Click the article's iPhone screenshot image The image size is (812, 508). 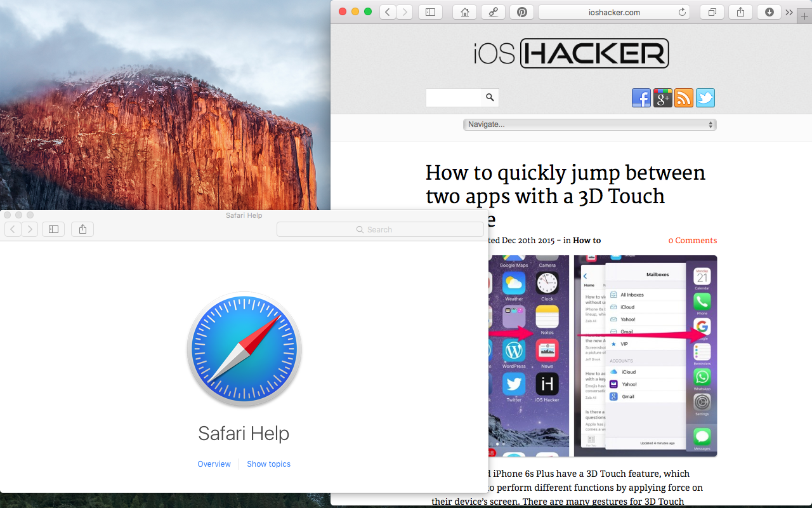(602, 356)
